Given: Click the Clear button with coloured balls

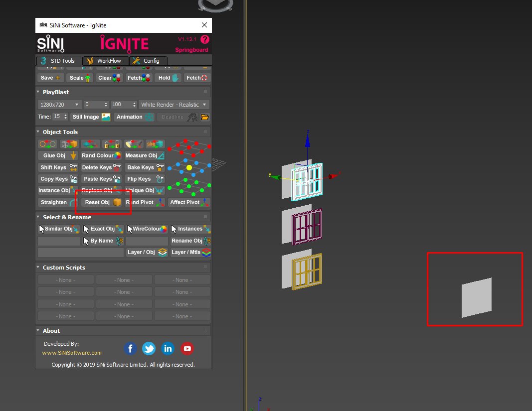Looking at the screenshot, I should [109, 78].
